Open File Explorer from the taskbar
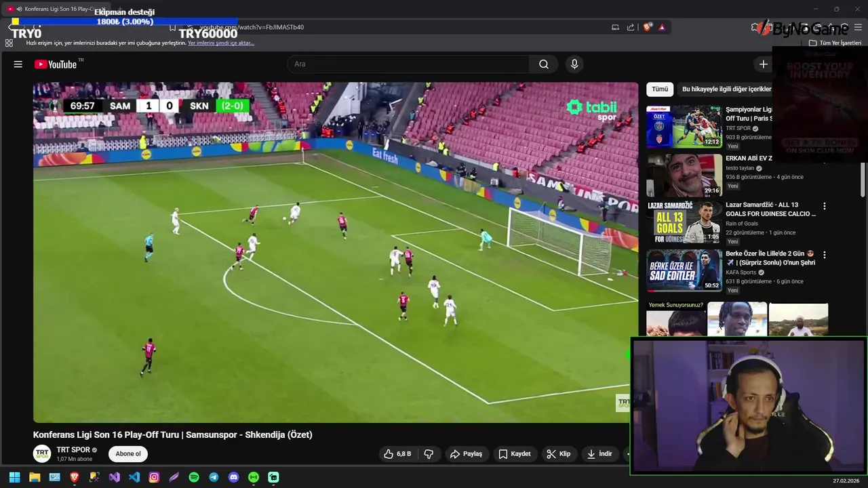Image resolution: width=868 pixels, height=488 pixels. 35,477
